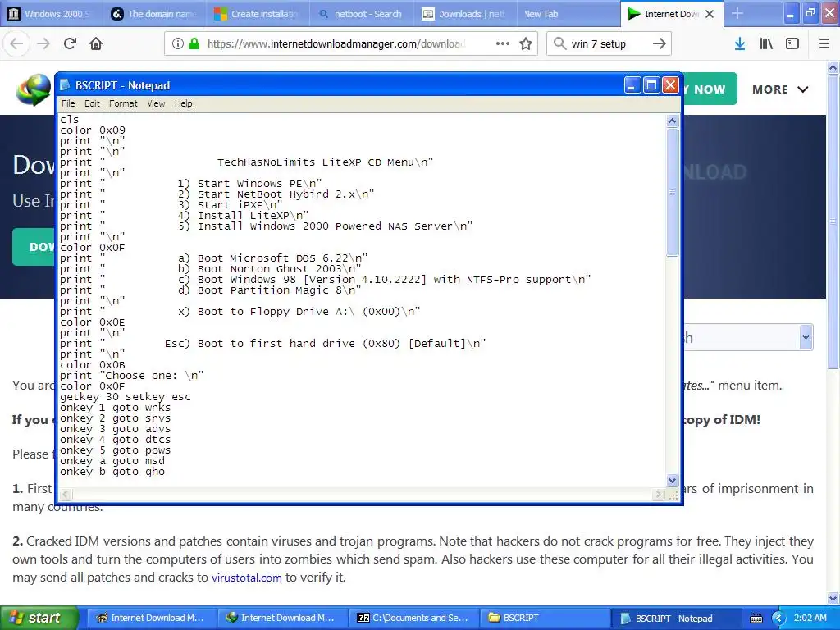Viewport: 840px width, 630px height.
Task: Click the browser page scroll down arrow
Action: 833,598
